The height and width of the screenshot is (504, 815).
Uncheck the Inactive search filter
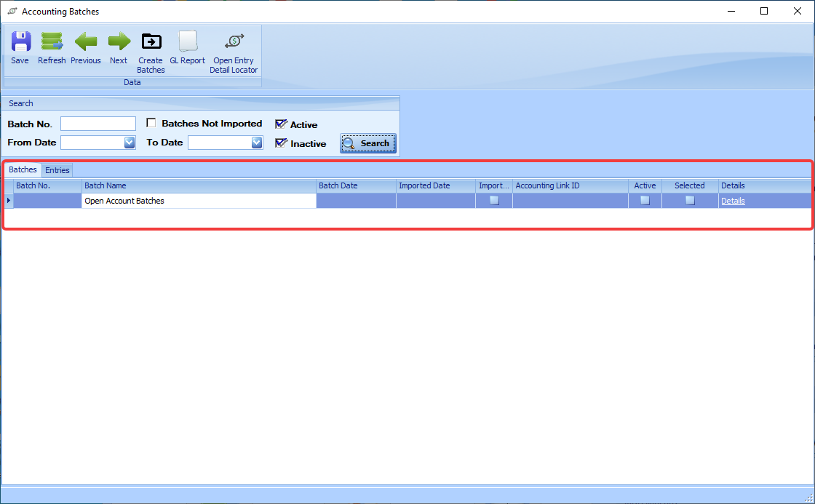(281, 143)
